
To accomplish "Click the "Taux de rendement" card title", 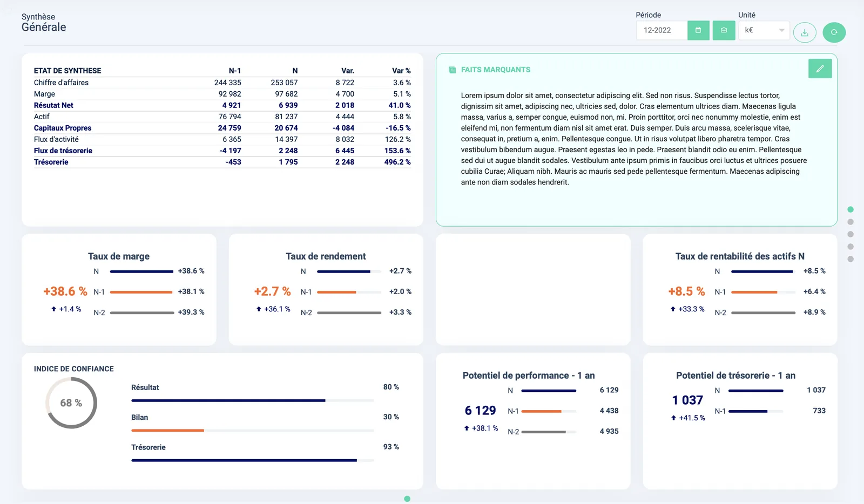I will point(326,256).
